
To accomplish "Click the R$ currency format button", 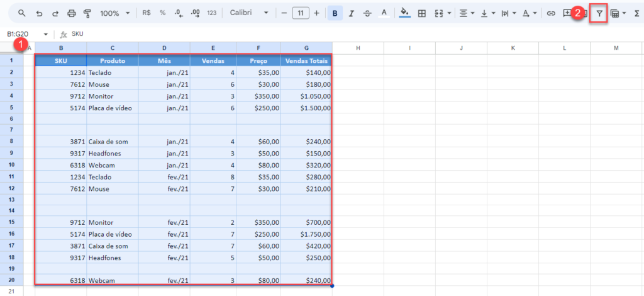I will (147, 13).
